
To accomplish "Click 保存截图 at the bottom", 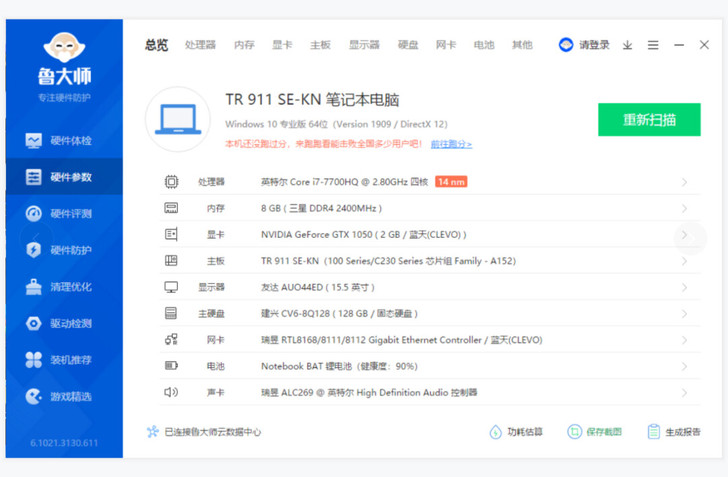I will point(595,432).
